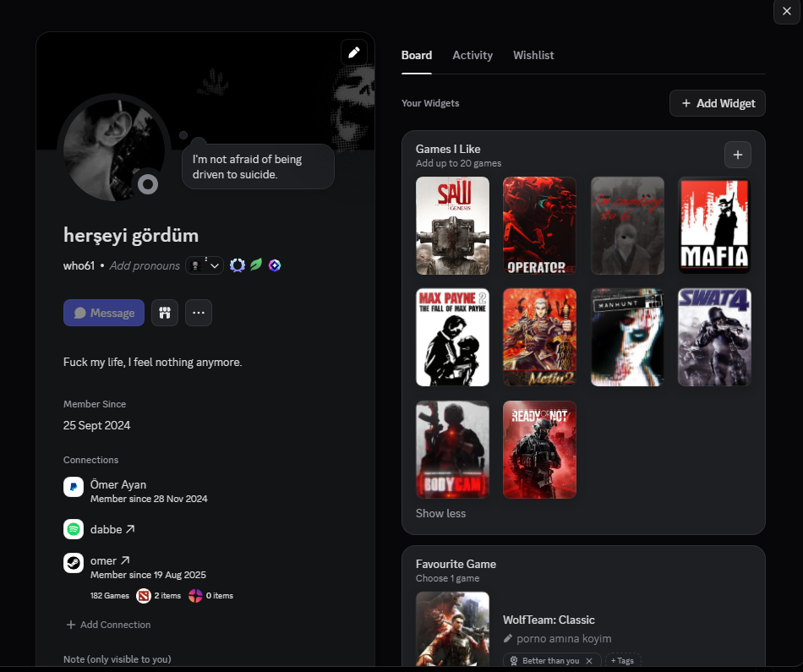Open the Ready or Not game cover
Screen dimensions: 803x672
tap(539, 449)
